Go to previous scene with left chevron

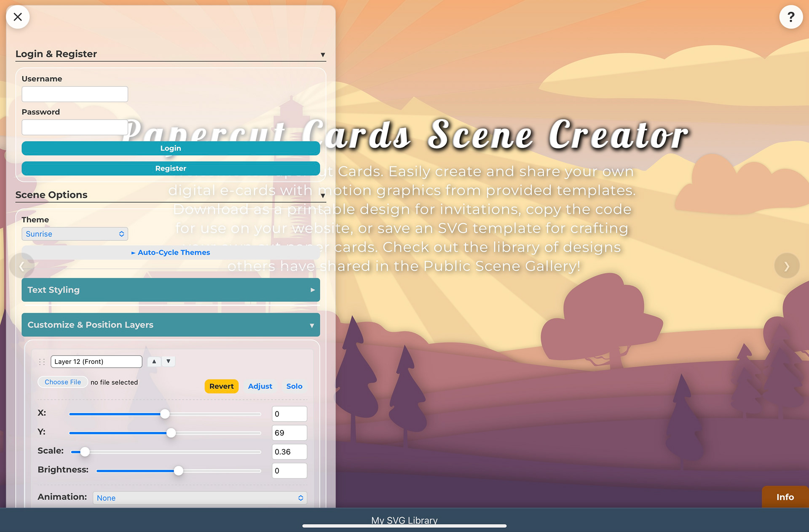(21, 266)
